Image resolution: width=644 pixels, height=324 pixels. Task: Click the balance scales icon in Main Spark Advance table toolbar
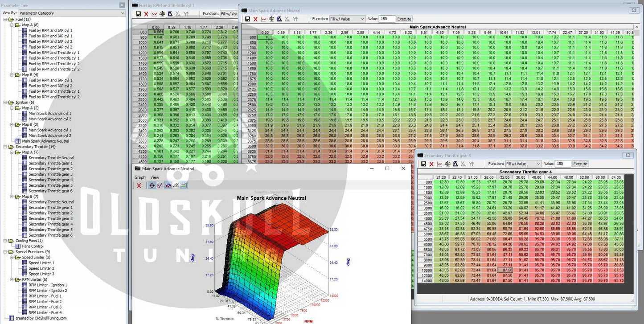coord(271,19)
